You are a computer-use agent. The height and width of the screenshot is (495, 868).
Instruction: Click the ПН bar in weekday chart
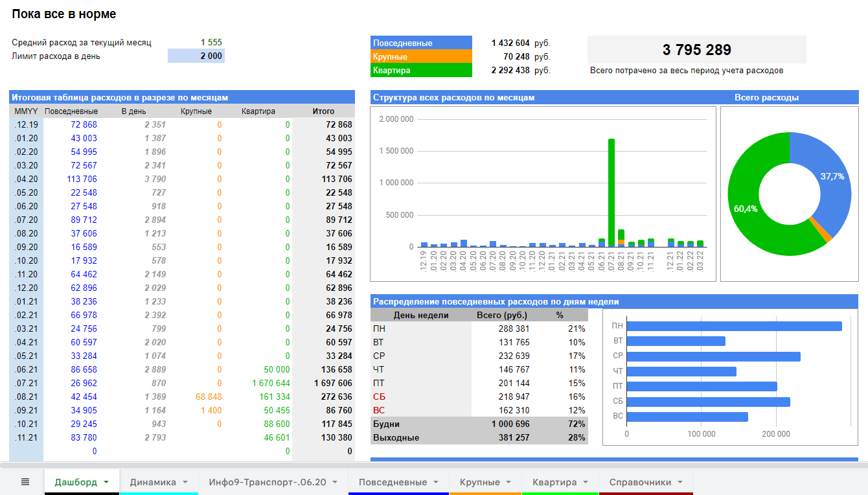[x=735, y=326]
